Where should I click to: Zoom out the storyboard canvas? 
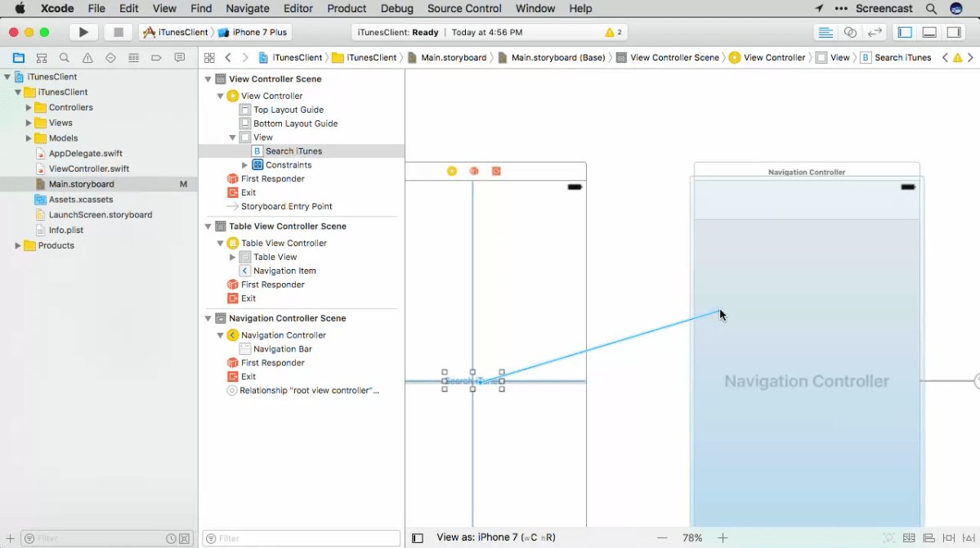662,538
